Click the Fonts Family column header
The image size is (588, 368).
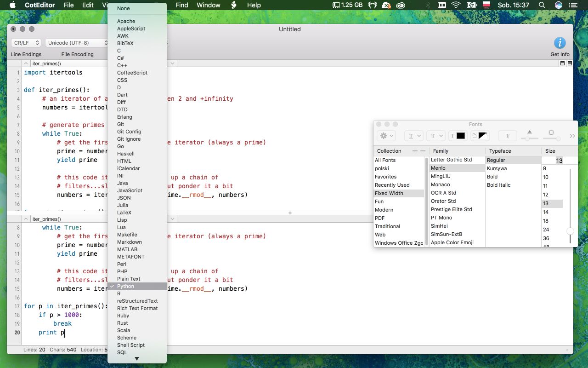pyautogui.click(x=457, y=151)
